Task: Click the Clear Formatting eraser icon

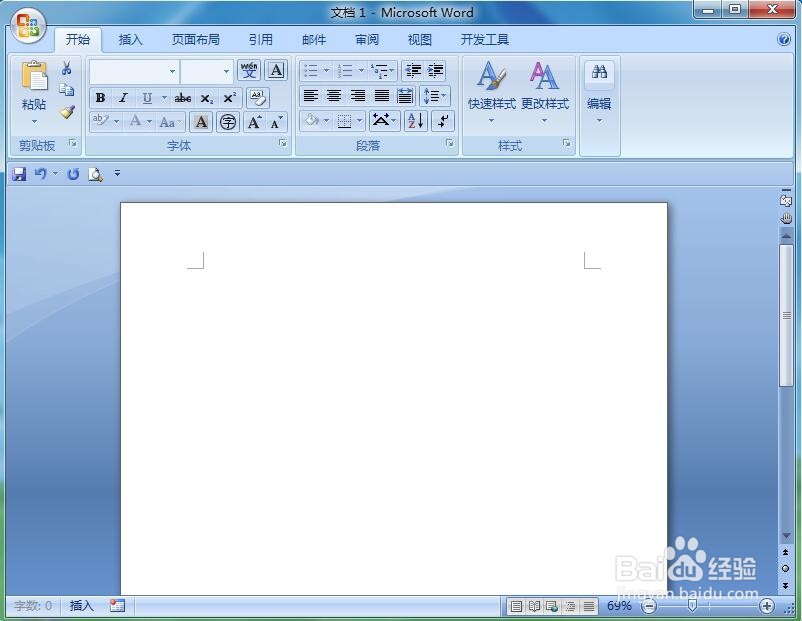Action: pos(258,97)
